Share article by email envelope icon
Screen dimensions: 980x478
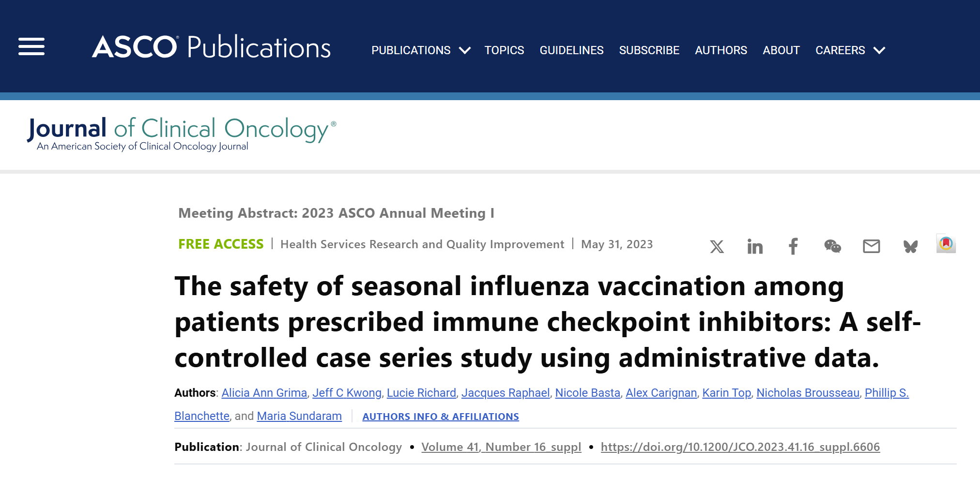tap(871, 246)
